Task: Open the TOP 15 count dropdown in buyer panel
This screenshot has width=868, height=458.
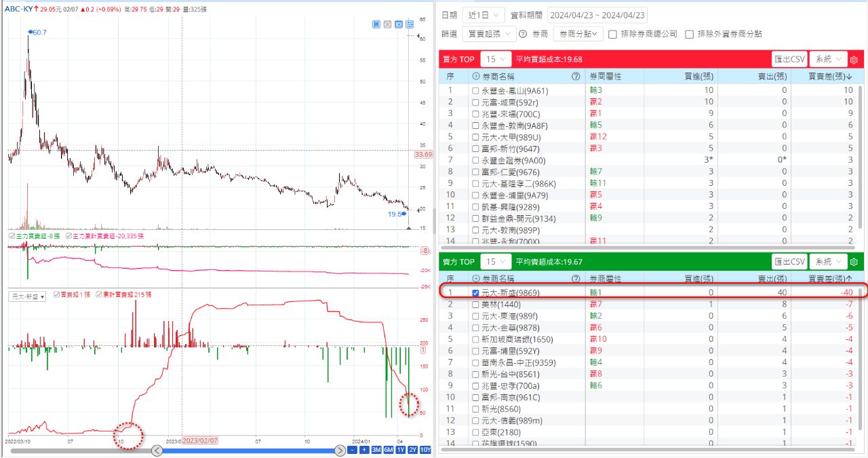Action: [495, 59]
